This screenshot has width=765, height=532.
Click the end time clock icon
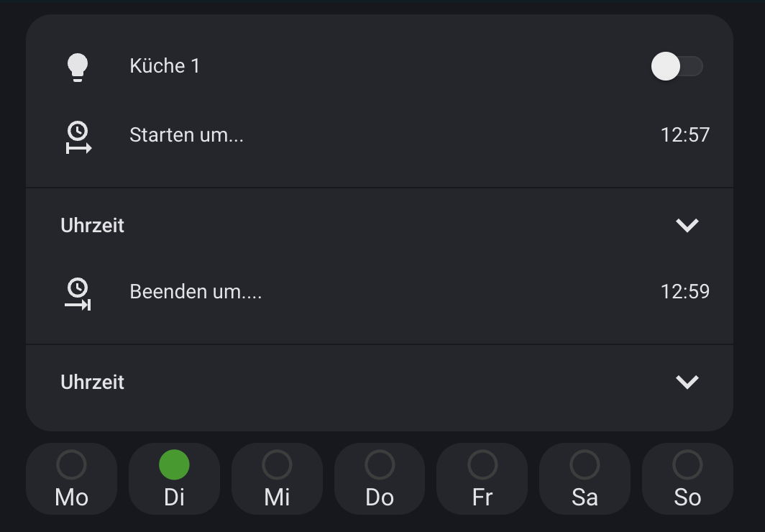(x=78, y=293)
